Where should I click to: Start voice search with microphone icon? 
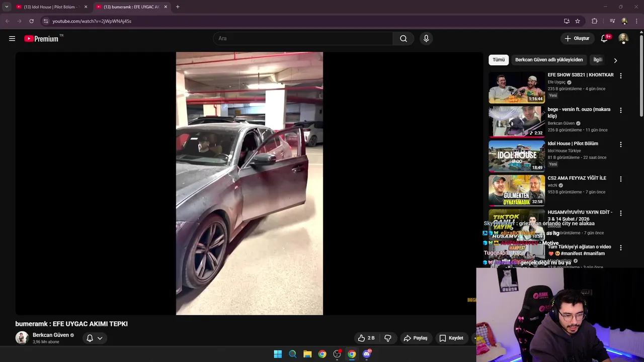pyautogui.click(x=426, y=39)
